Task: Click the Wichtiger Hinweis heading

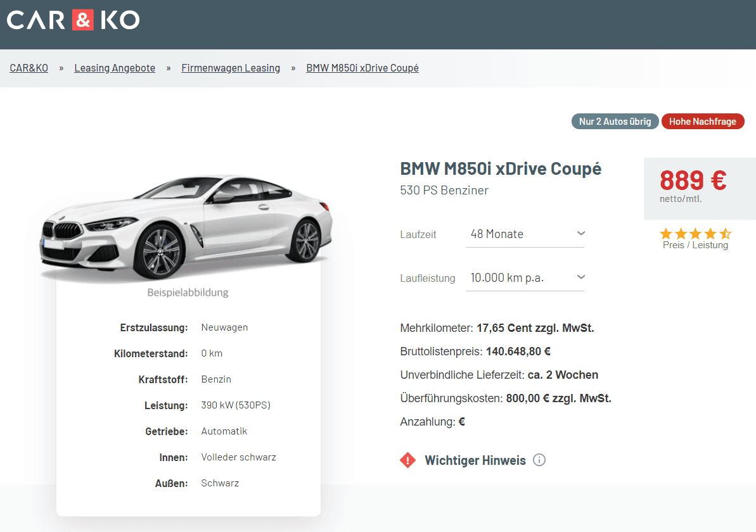Action: 475,460
